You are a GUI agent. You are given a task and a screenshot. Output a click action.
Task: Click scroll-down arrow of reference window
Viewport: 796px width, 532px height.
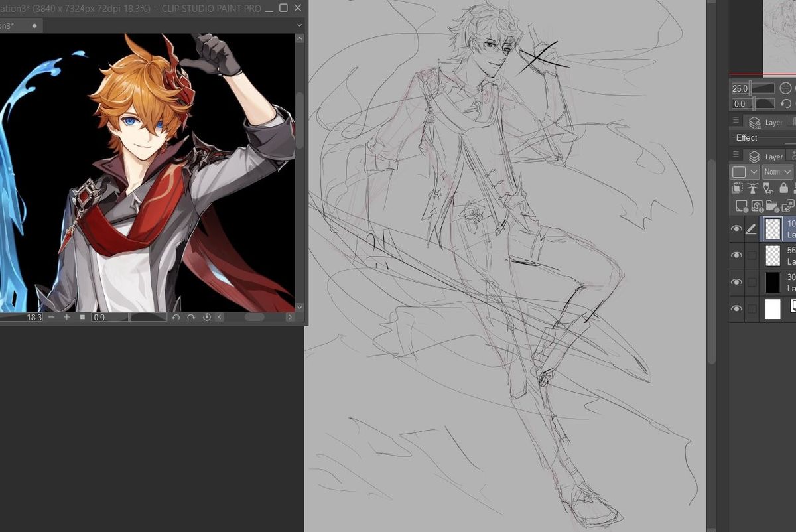tap(300, 307)
